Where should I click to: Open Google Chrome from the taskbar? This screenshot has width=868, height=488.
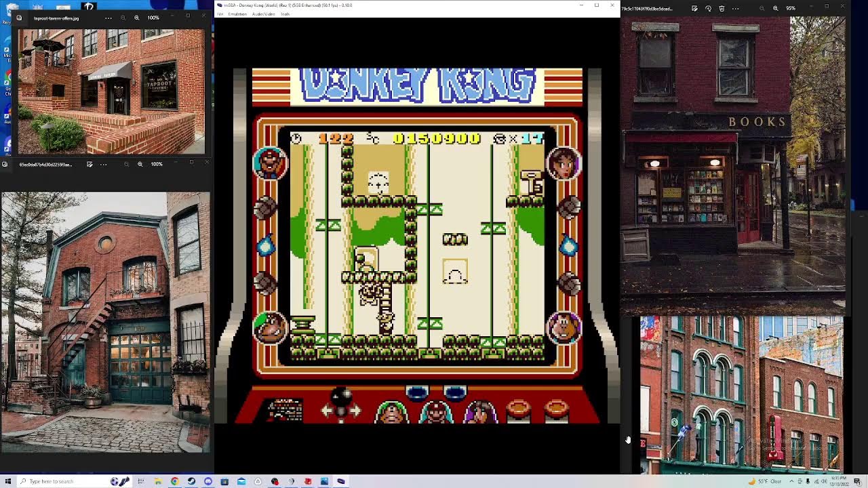[x=175, y=481]
